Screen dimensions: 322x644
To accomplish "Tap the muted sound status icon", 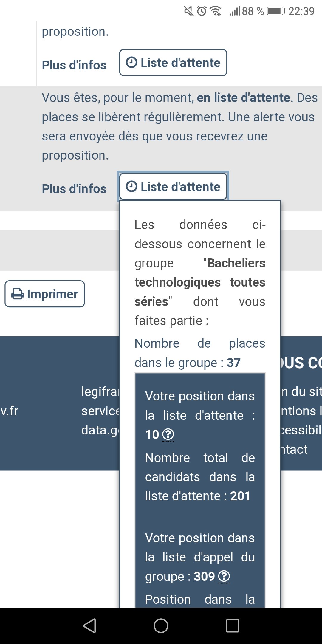I will [x=188, y=11].
